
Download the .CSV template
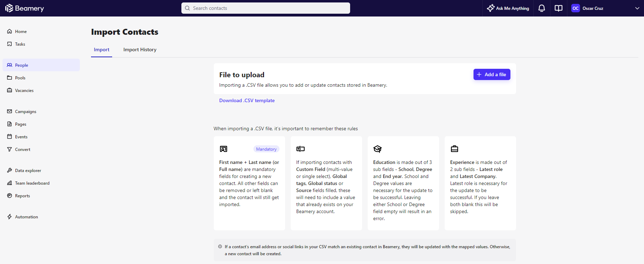pyautogui.click(x=247, y=100)
